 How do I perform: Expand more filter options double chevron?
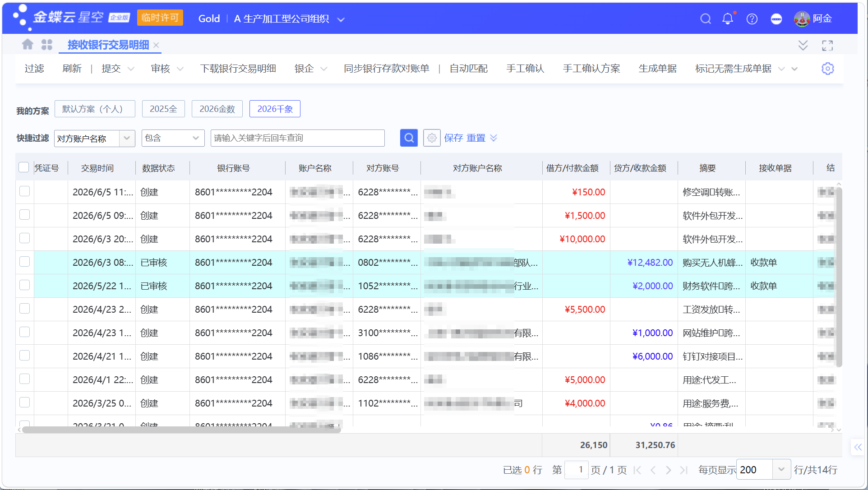pyautogui.click(x=494, y=138)
